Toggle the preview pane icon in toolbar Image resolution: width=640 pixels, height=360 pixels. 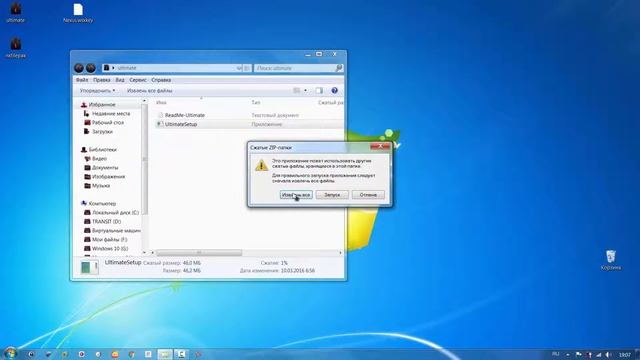tap(319, 91)
